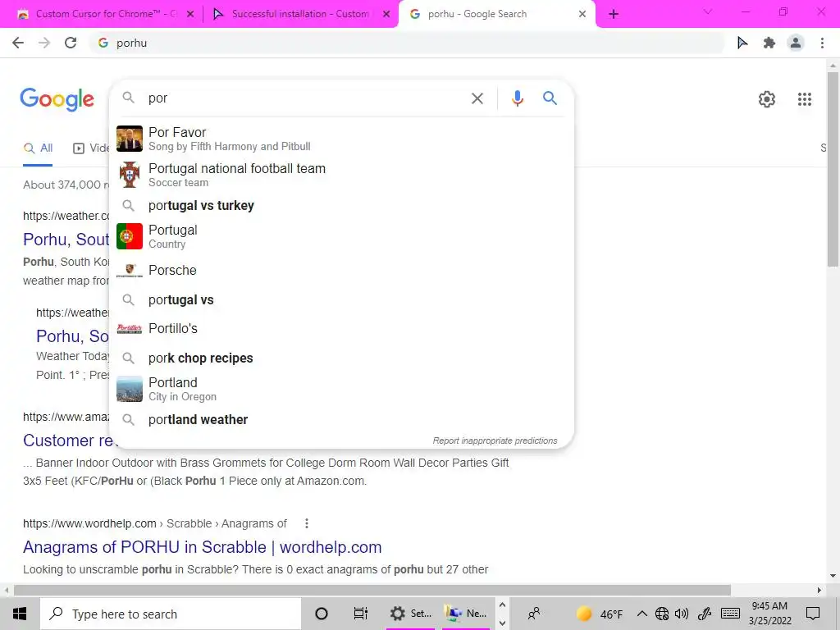The width and height of the screenshot is (840, 630).
Task: Clear the search box text
Action: coord(477,98)
